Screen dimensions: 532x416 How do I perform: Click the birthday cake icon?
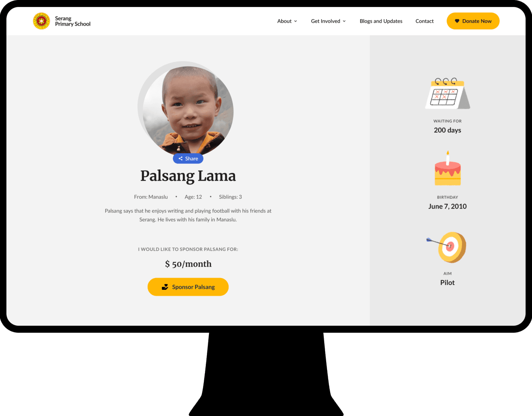pyautogui.click(x=448, y=169)
